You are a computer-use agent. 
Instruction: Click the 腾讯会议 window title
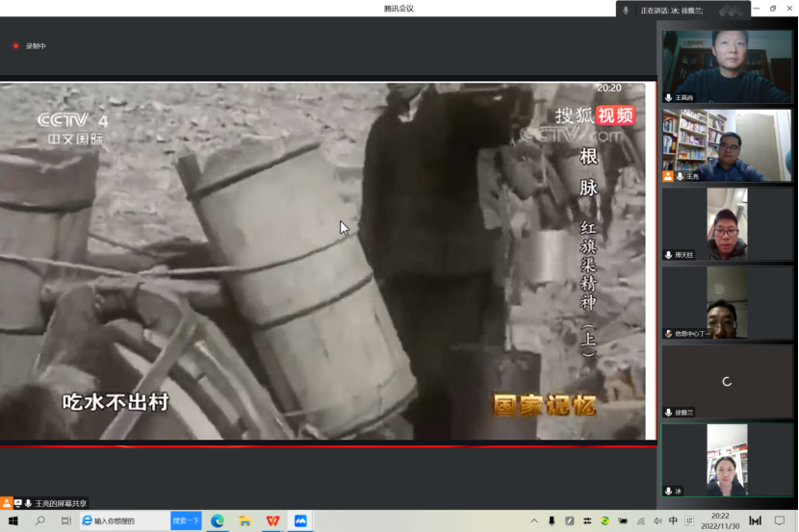click(x=399, y=9)
